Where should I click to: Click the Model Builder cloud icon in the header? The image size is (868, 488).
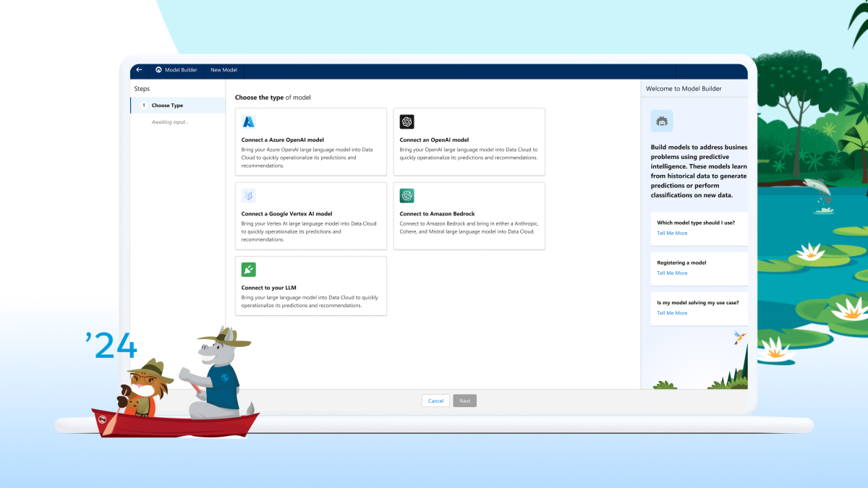159,70
